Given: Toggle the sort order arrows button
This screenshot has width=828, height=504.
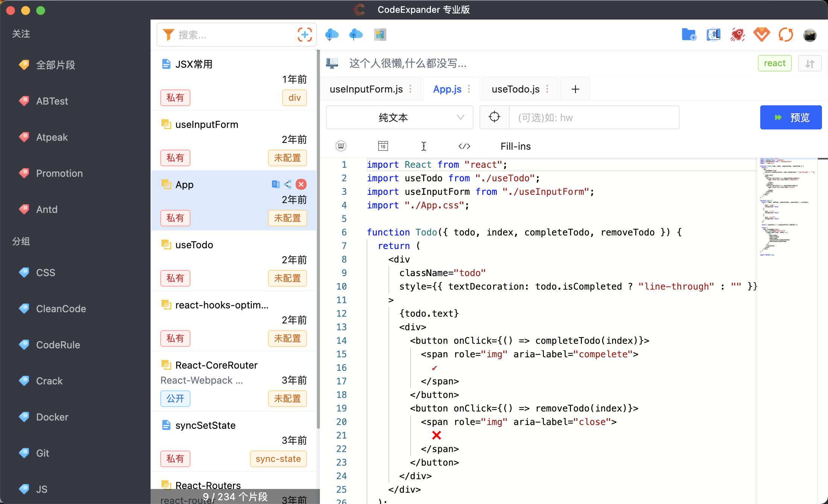Looking at the screenshot, I should [x=810, y=63].
